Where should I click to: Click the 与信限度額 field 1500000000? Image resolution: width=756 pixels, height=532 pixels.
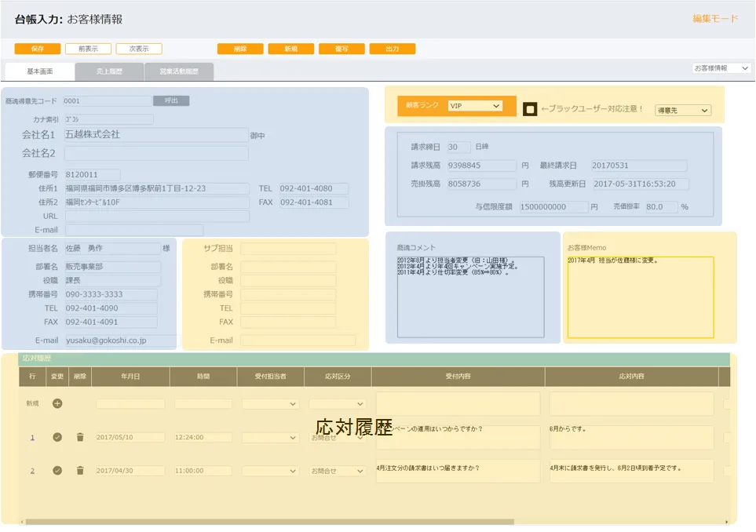[x=553, y=206]
